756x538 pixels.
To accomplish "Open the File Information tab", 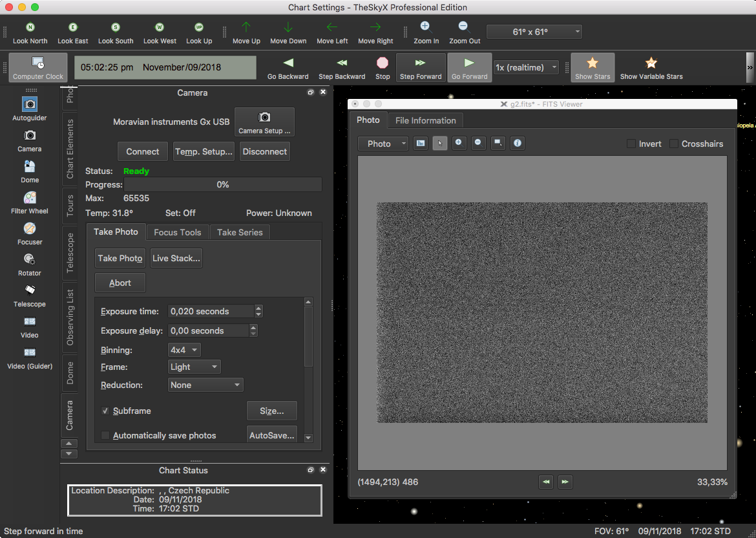I will [x=425, y=120].
